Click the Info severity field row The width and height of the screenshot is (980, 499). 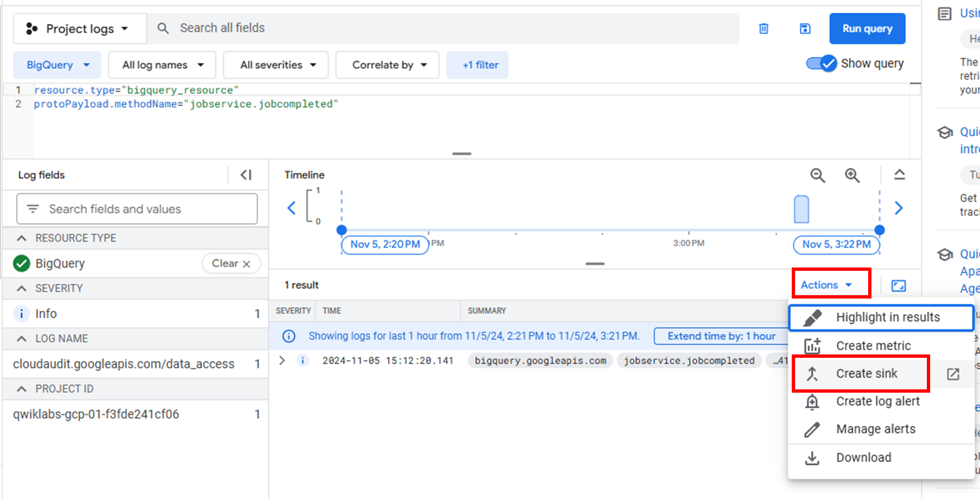click(136, 314)
